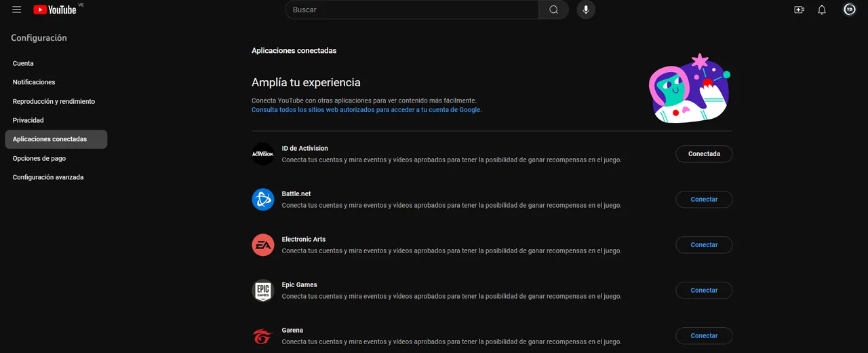868x353 pixels.
Task: Click the 'Garena' title text
Action: [292, 330]
